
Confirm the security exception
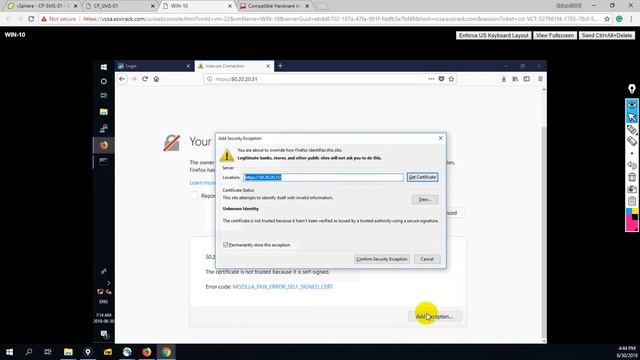click(x=382, y=259)
